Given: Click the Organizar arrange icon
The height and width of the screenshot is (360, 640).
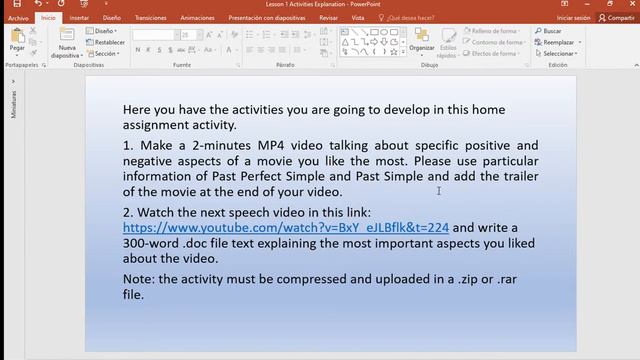Looking at the screenshot, I should [x=422, y=35].
